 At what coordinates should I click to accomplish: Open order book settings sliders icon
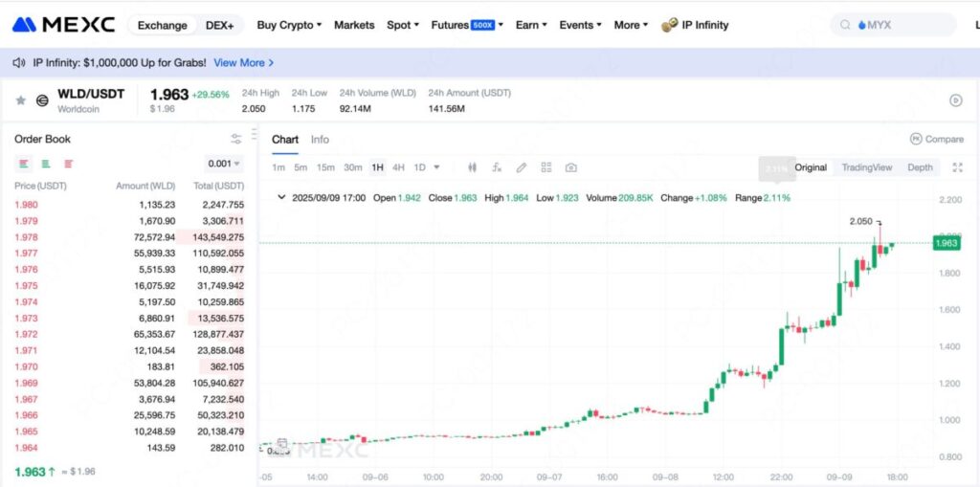(x=235, y=139)
